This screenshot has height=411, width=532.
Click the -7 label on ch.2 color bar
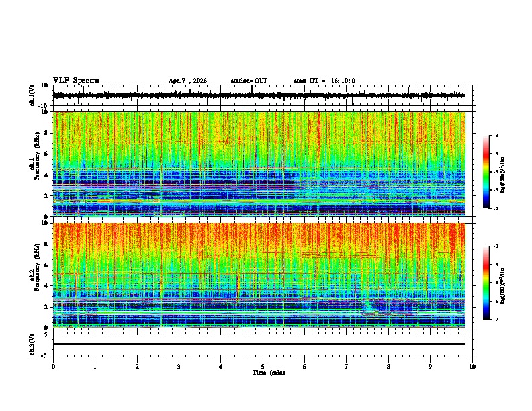(495, 319)
